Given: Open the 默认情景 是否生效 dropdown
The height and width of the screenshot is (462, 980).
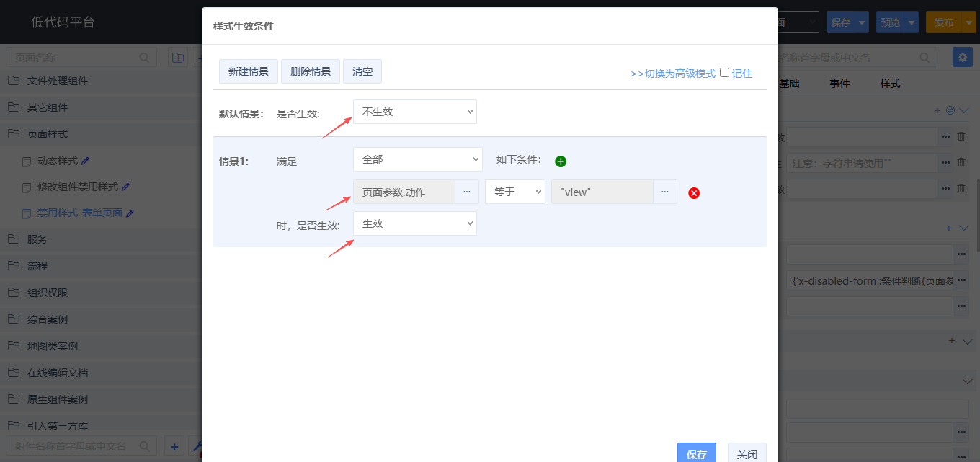Looking at the screenshot, I should tap(415, 112).
